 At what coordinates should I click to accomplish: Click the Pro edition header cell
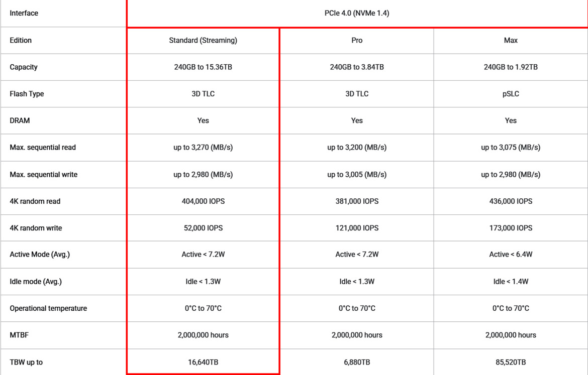[357, 40]
